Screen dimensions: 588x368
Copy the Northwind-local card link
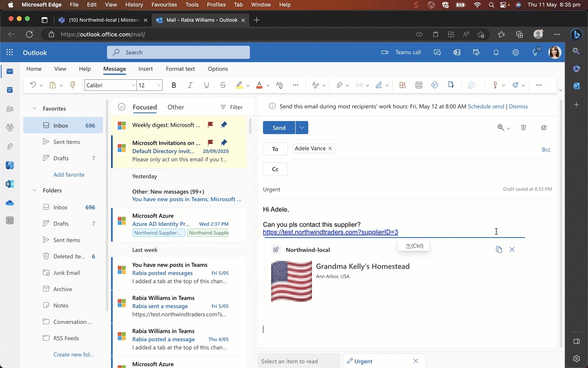click(x=499, y=249)
